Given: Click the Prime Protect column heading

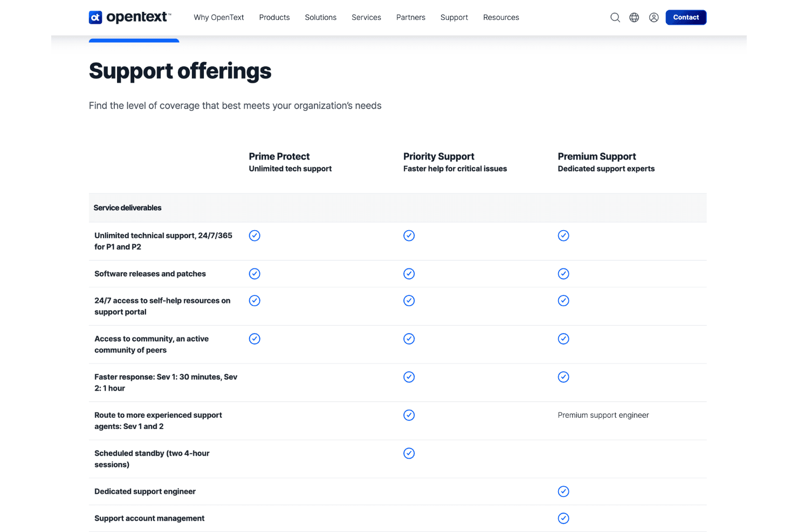Looking at the screenshot, I should (x=279, y=156).
